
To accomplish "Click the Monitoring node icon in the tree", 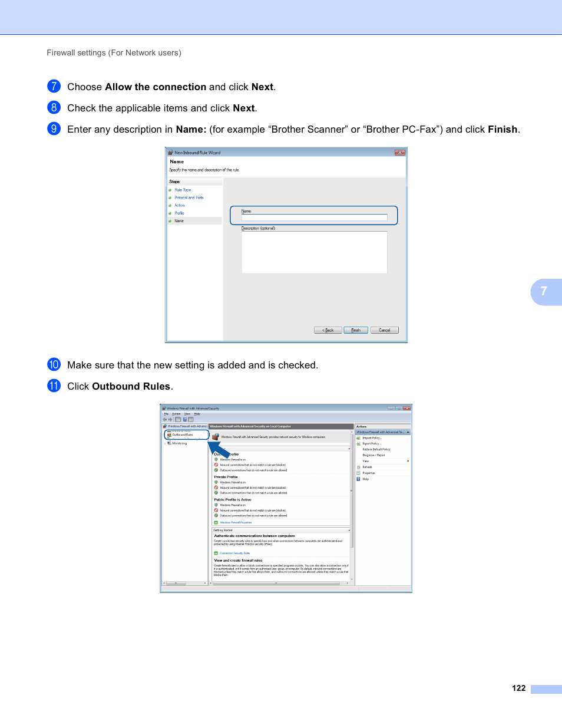I will tap(169, 443).
